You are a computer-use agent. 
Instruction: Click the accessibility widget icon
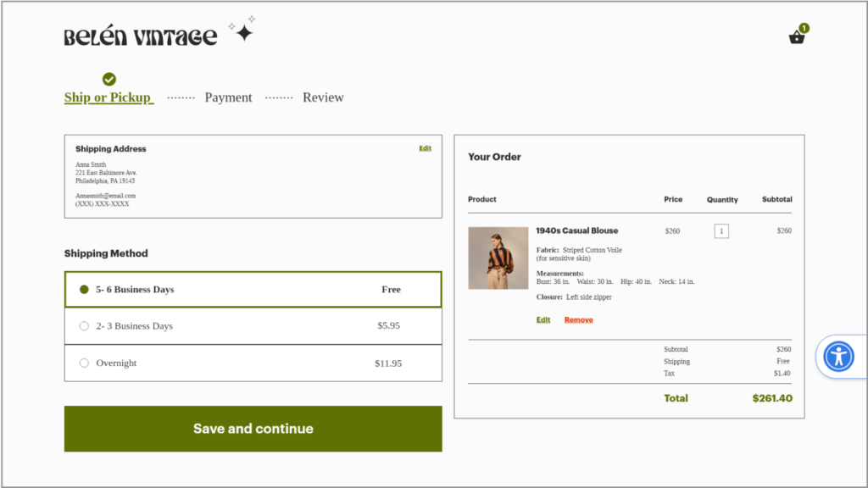[x=839, y=356]
